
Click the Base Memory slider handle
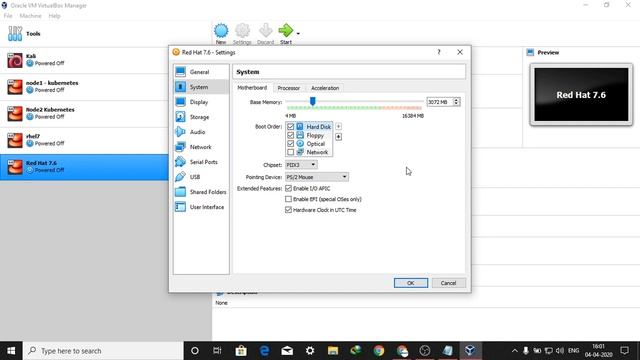312,101
